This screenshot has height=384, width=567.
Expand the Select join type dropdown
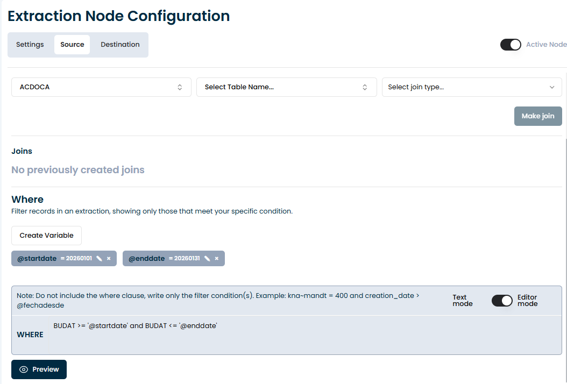pyautogui.click(x=472, y=87)
